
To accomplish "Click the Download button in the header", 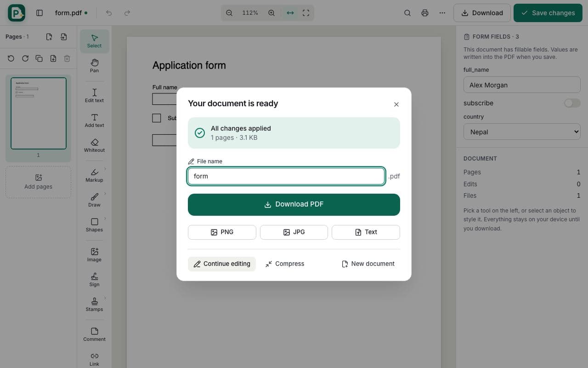I will 482,13.
